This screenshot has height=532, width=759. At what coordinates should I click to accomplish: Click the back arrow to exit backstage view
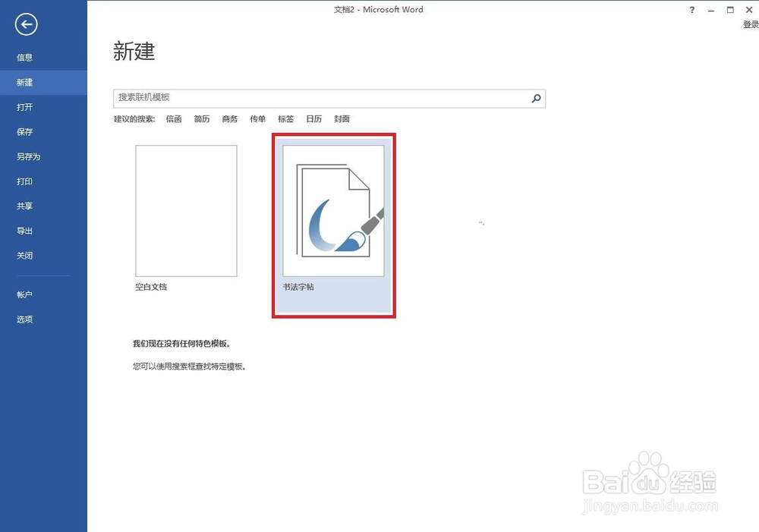click(x=25, y=24)
